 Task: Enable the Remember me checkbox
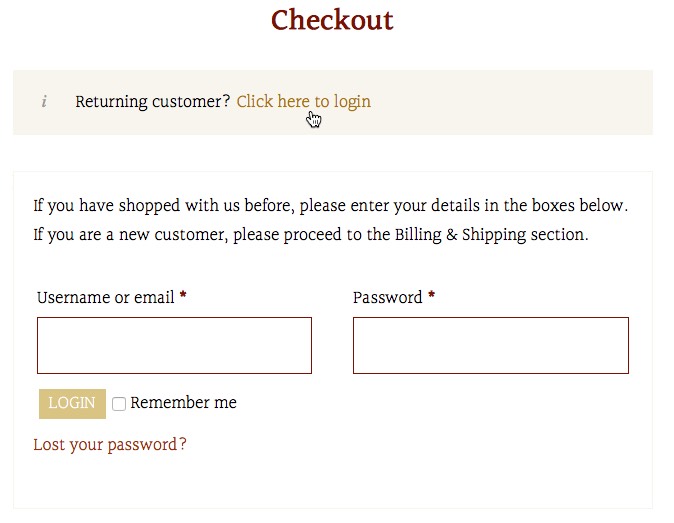119,404
